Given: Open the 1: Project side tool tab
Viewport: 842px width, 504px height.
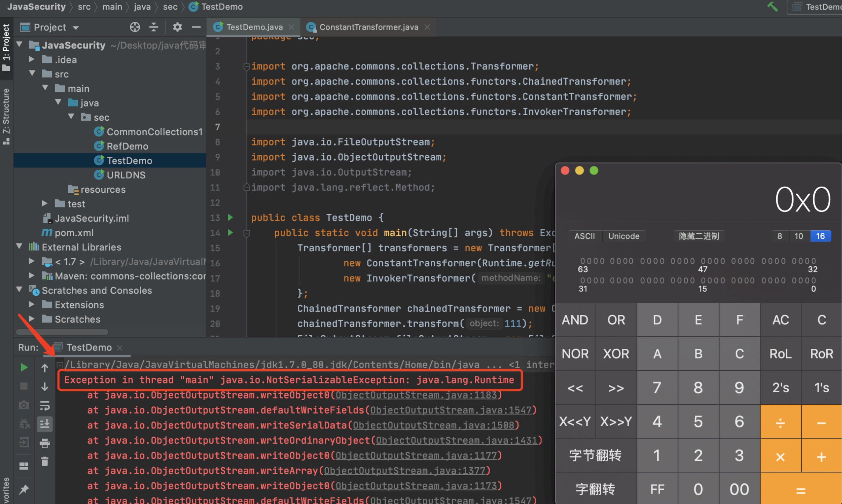Looking at the screenshot, I should [6, 48].
